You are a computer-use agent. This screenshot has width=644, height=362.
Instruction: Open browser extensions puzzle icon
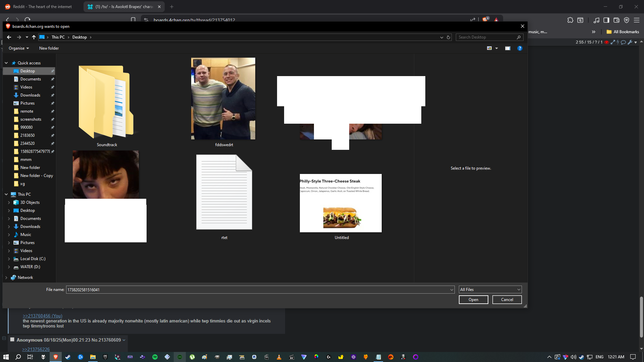click(x=570, y=20)
